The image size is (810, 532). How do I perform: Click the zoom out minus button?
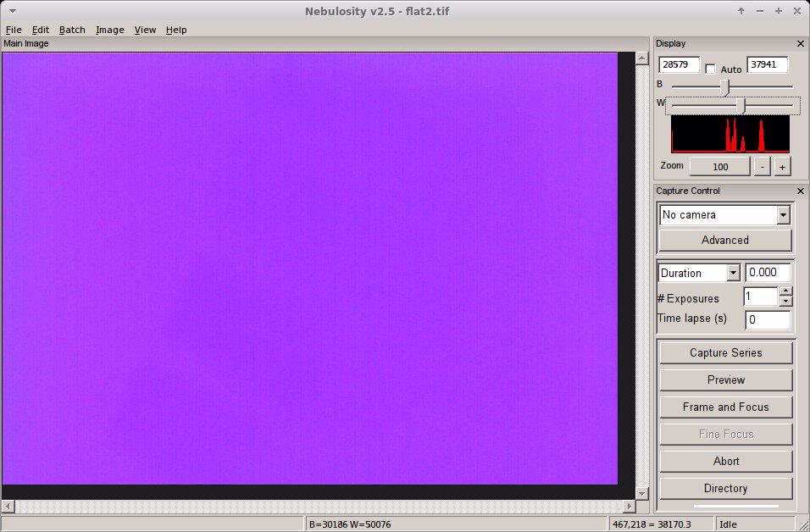[763, 167]
